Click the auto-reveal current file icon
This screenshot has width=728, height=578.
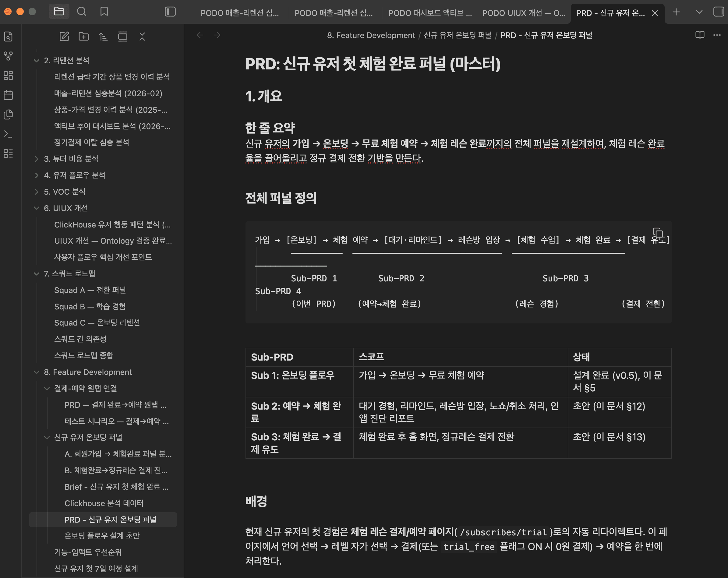(x=122, y=36)
